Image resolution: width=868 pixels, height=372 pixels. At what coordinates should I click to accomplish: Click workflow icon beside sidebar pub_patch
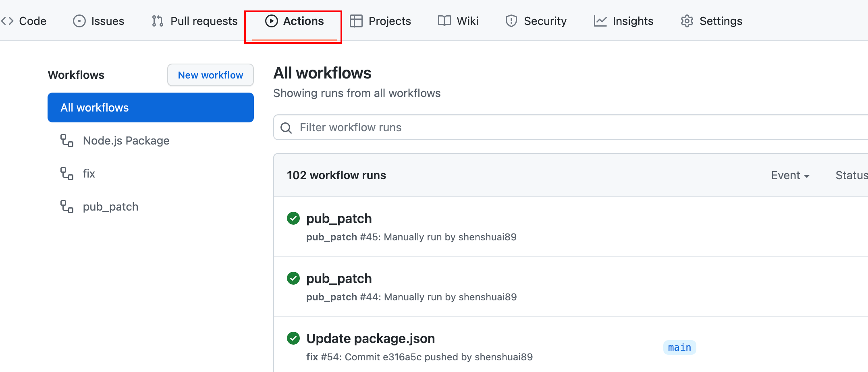click(67, 207)
